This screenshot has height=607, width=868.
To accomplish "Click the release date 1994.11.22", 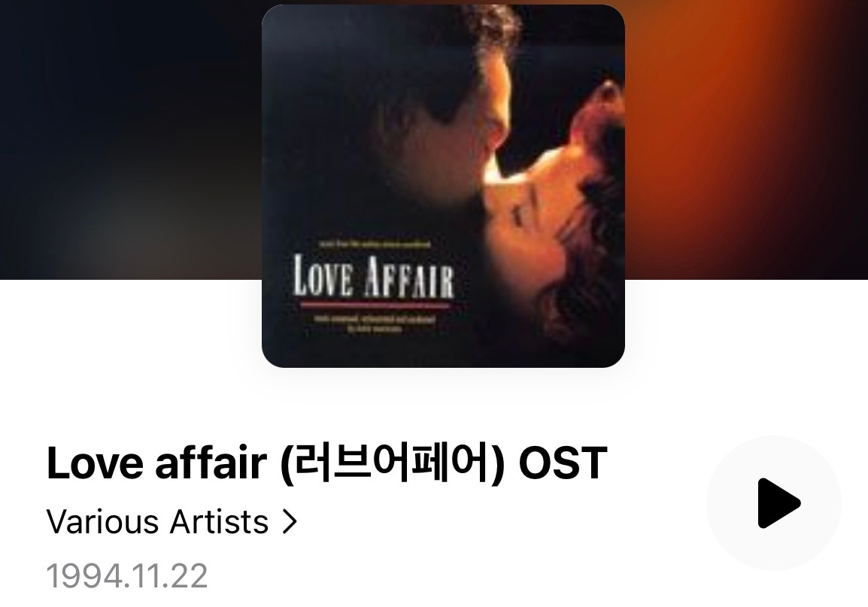I will coord(127,575).
